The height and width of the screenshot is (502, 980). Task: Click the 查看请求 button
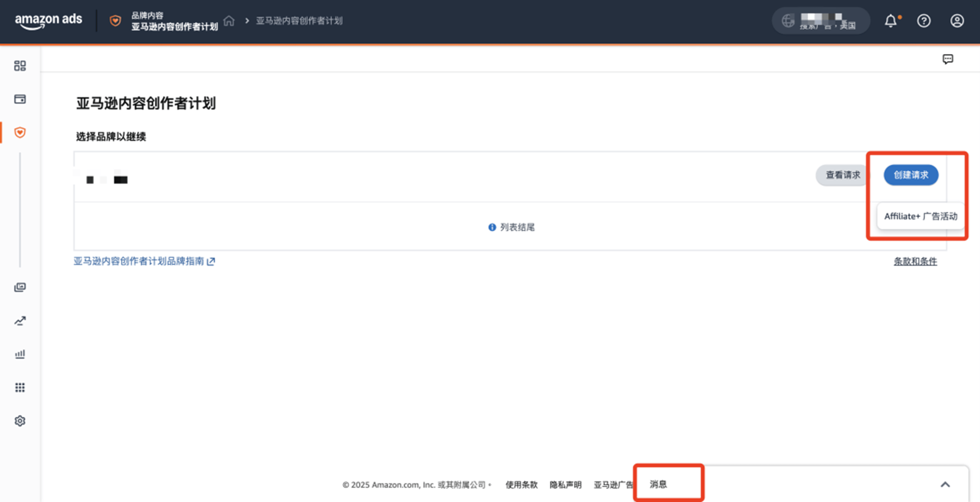(843, 175)
